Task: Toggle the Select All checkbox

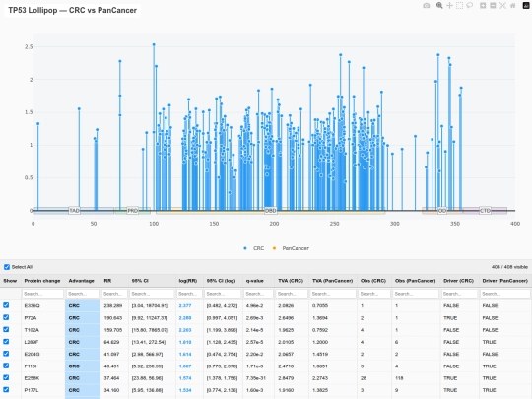Action: [x=7, y=267]
